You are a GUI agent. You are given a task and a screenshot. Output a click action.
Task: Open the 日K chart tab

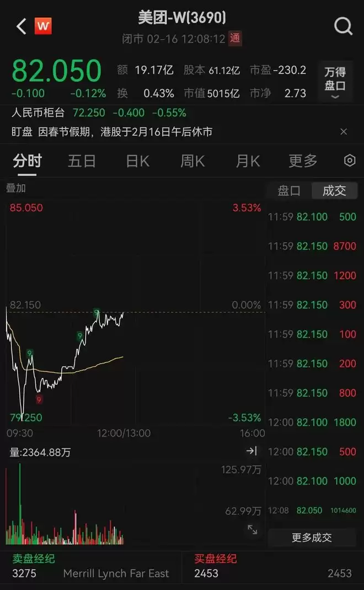click(138, 161)
